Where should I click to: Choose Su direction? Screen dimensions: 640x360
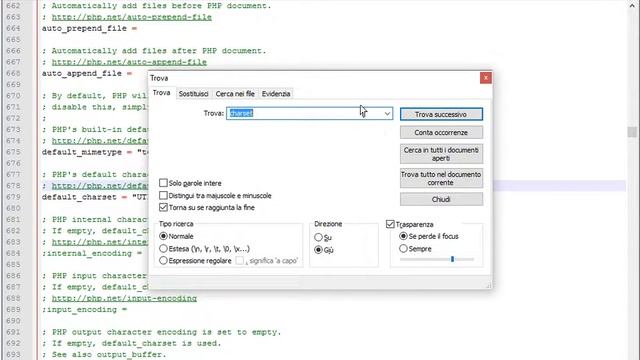[318, 237]
